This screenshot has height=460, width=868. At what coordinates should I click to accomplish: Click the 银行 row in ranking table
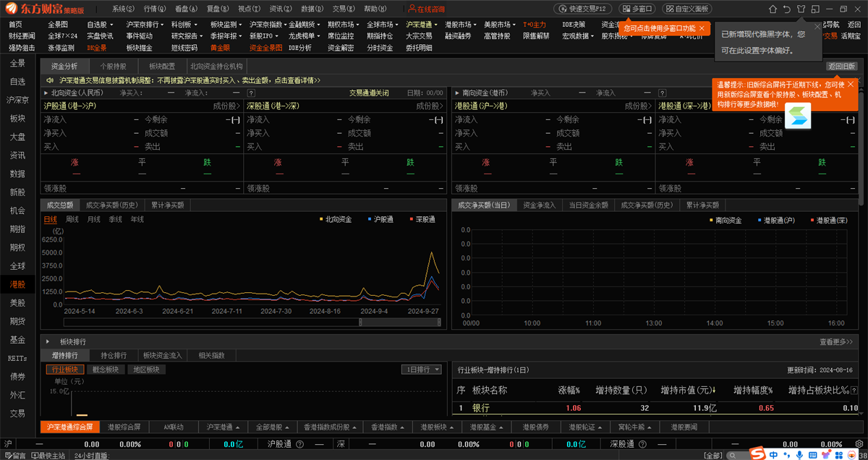pyautogui.click(x=657, y=408)
